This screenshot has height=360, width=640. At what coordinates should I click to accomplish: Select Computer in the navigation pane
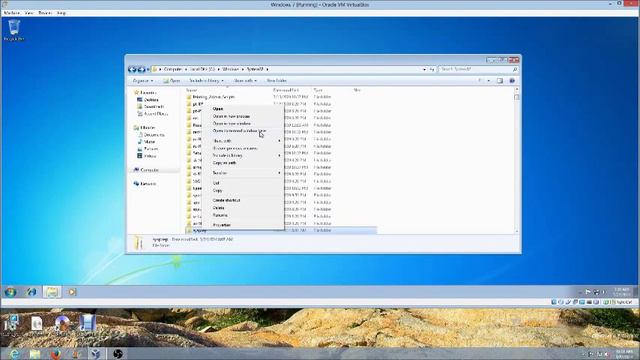pos(147,170)
